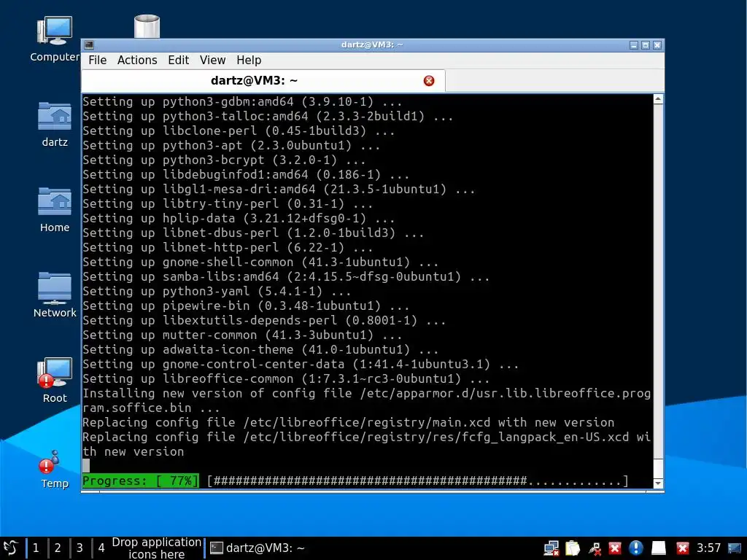Minimize the terminal window

[634, 45]
